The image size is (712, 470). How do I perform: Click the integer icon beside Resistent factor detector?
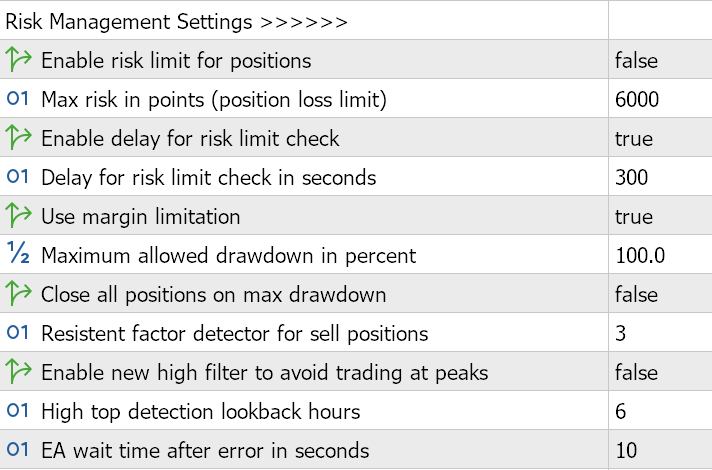point(18,333)
